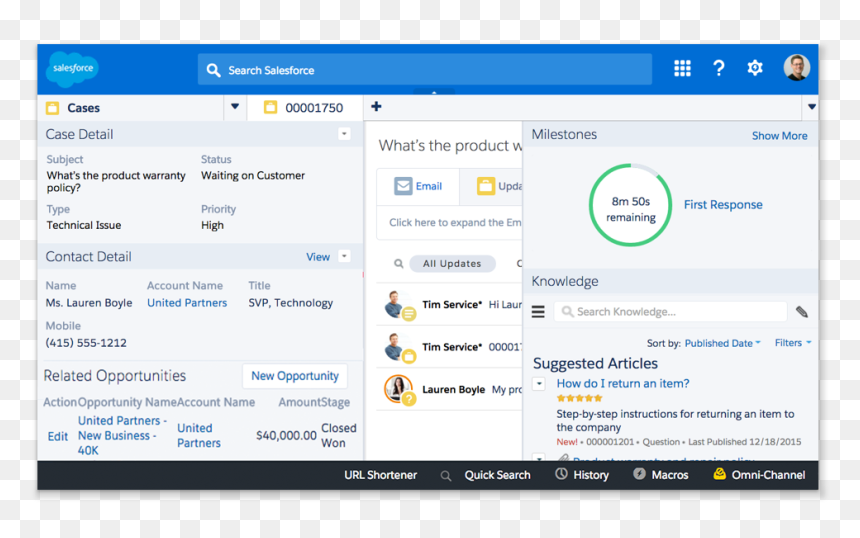This screenshot has height=538, width=860.
Task: Select the Waiting on Customer status value
Action: 253,175
